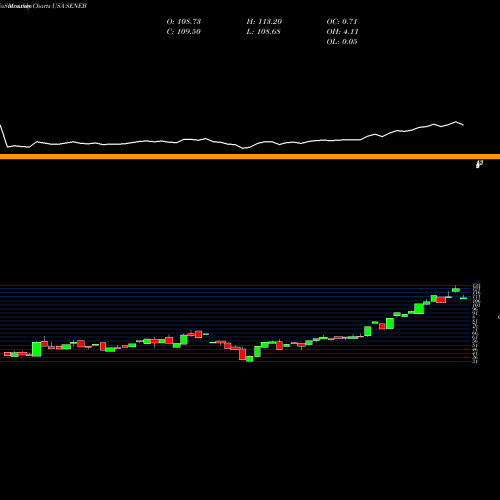Click the OL: 0.05 value
The width and height of the screenshot is (500, 500).
[x=342, y=41]
